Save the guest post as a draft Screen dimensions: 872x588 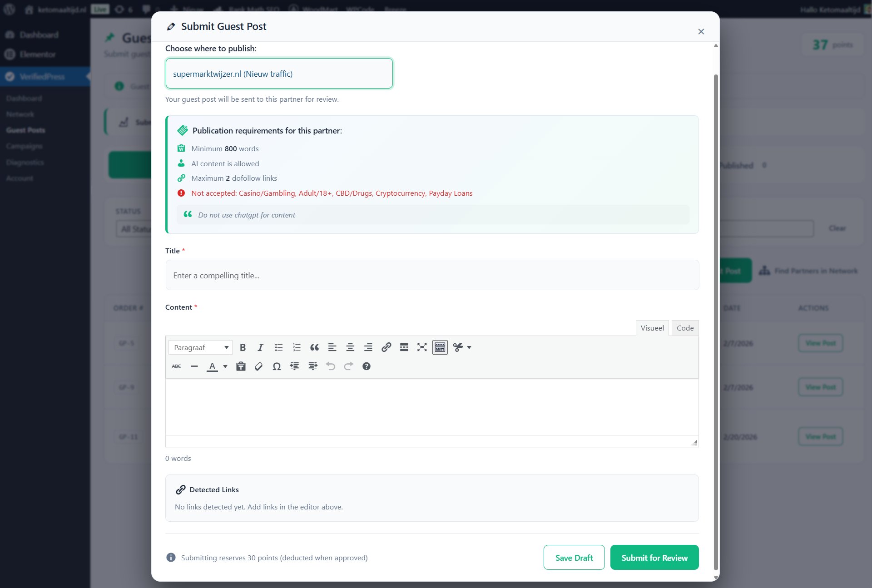coord(574,557)
